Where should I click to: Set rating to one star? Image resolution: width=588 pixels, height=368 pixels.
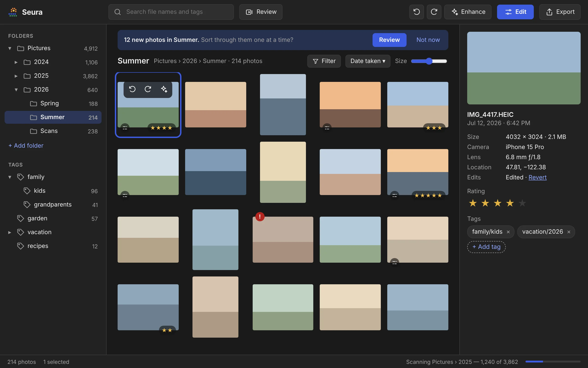coord(473,203)
